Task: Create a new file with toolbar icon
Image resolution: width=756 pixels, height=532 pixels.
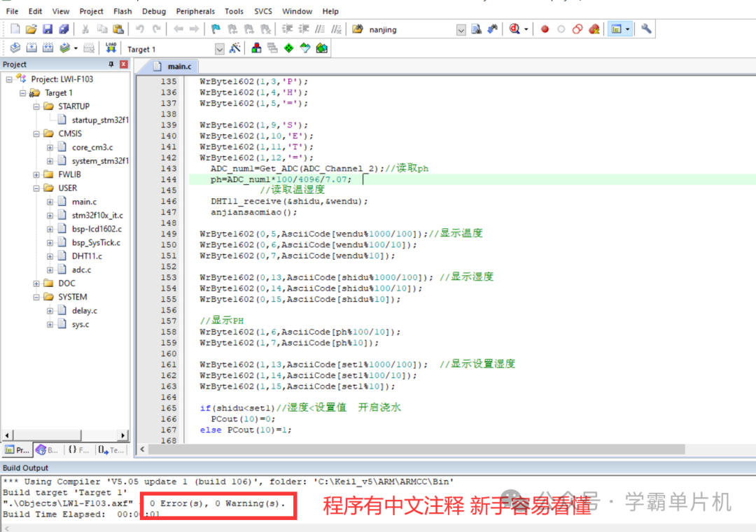Action: pos(15,29)
